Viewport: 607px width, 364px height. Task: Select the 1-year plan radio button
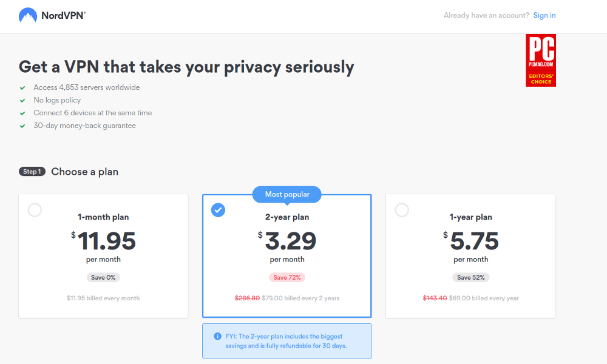(x=402, y=210)
